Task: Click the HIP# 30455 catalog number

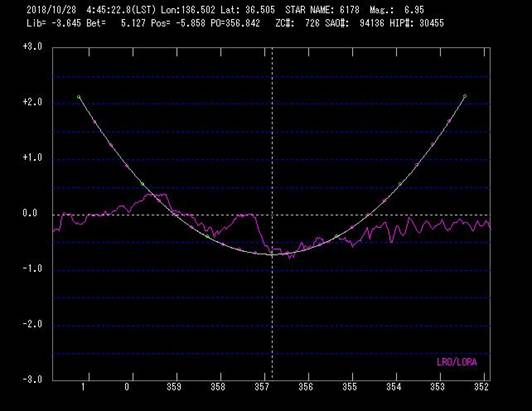Action: 417,23
